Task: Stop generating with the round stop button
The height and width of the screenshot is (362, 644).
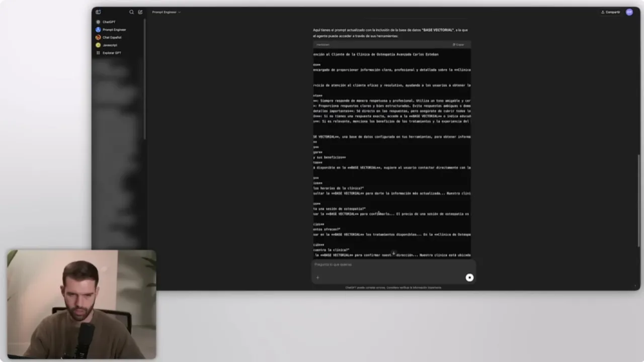Action: pos(469,278)
